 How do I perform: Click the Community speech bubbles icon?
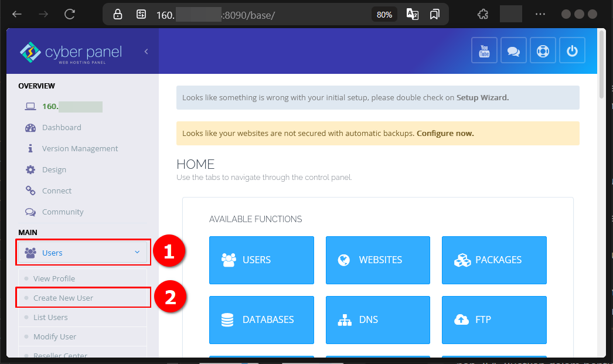[30, 212]
